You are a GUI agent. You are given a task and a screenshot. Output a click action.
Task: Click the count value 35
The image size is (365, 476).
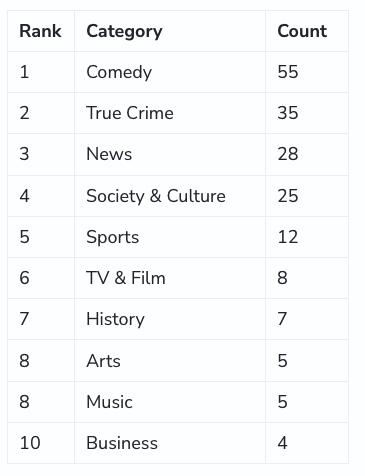(288, 113)
